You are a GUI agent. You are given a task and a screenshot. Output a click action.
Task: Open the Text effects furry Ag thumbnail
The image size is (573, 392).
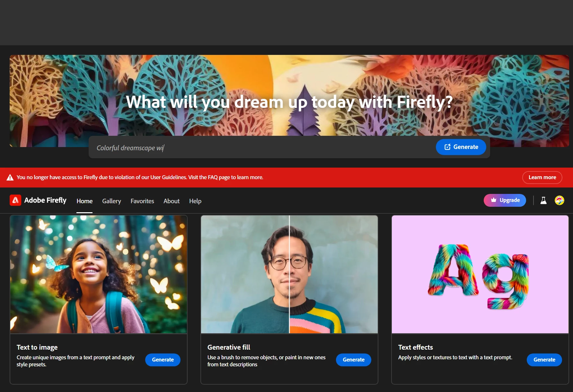coord(480,274)
